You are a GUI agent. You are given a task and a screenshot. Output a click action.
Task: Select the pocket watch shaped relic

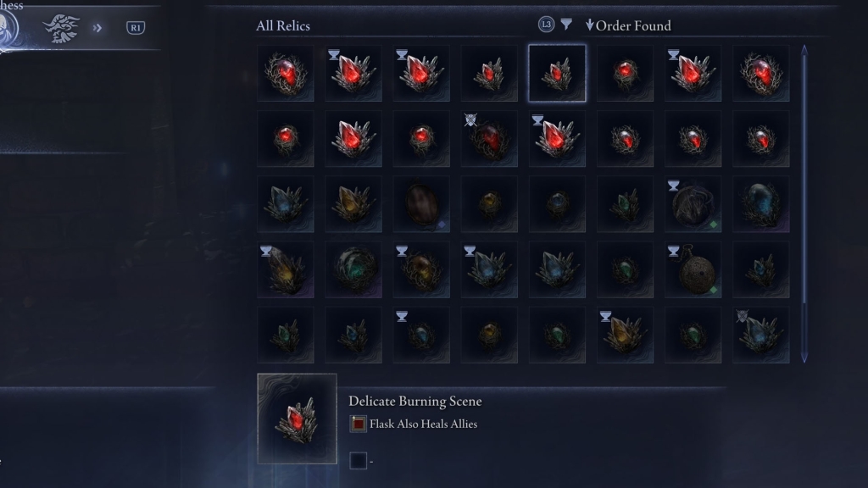693,269
